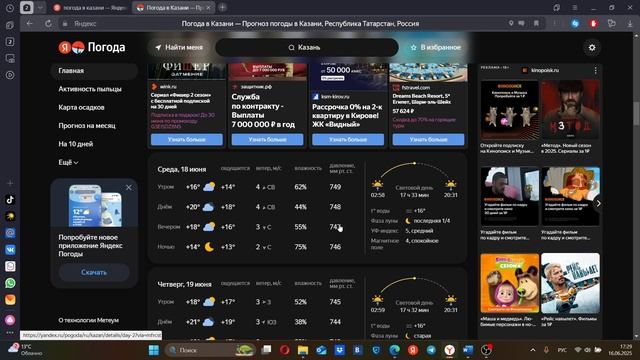Screen dimensions: 640x360
Task: Click night moon icon in Ночью row
Action: [209, 247]
